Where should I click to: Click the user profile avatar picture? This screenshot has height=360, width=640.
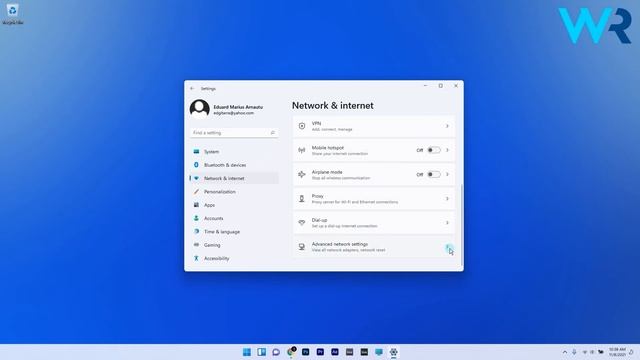click(200, 109)
